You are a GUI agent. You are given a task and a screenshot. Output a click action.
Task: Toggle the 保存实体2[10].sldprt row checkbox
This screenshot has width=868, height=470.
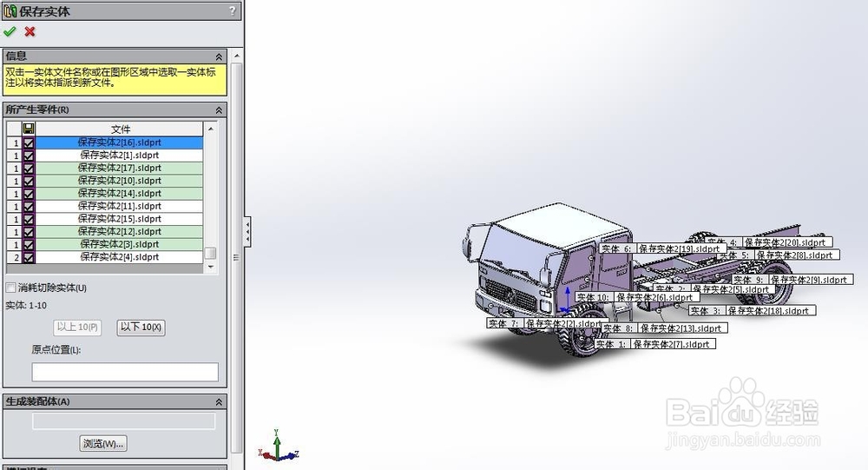tap(29, 181)
